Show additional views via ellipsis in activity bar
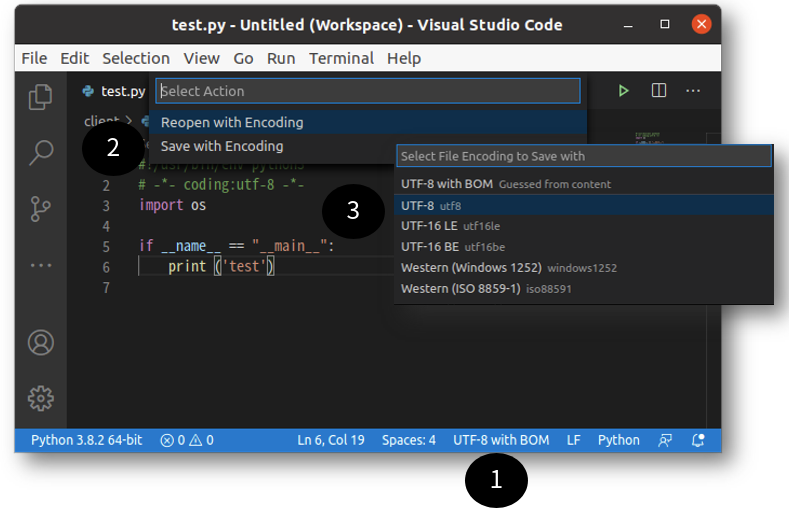789x527 pixels. (x=41, y=265)
